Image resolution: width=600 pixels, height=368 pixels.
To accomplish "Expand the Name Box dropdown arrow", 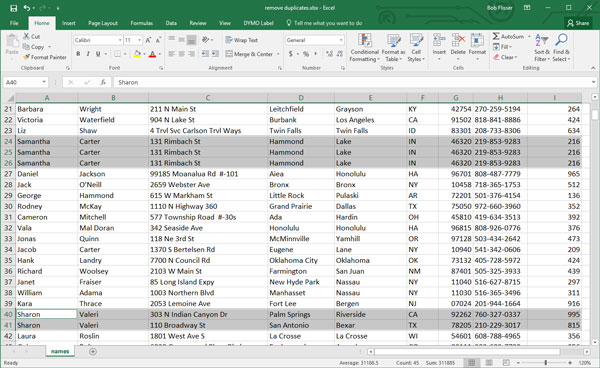I will [x=44, y=82].
